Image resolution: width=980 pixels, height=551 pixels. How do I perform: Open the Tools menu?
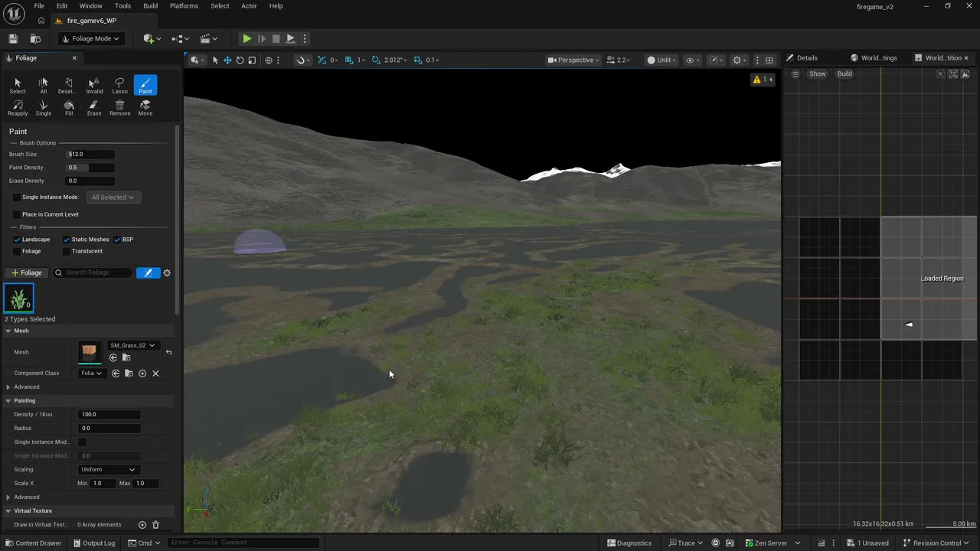(122, 6)
